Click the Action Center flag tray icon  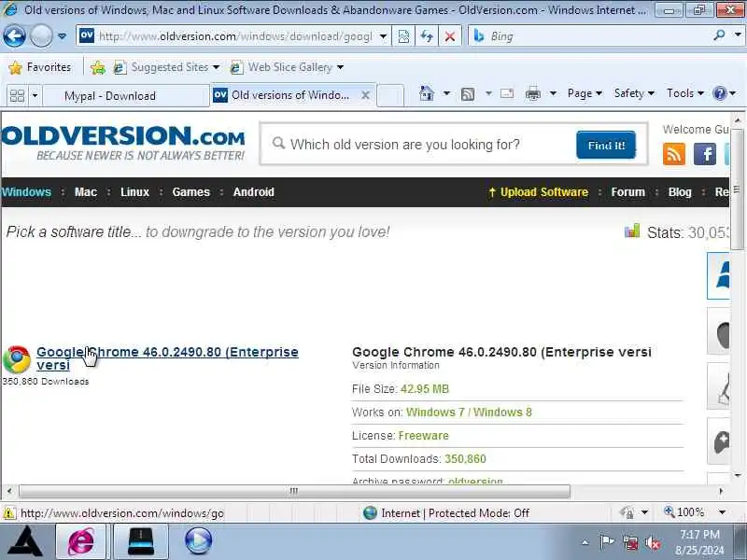pos(606,542)
